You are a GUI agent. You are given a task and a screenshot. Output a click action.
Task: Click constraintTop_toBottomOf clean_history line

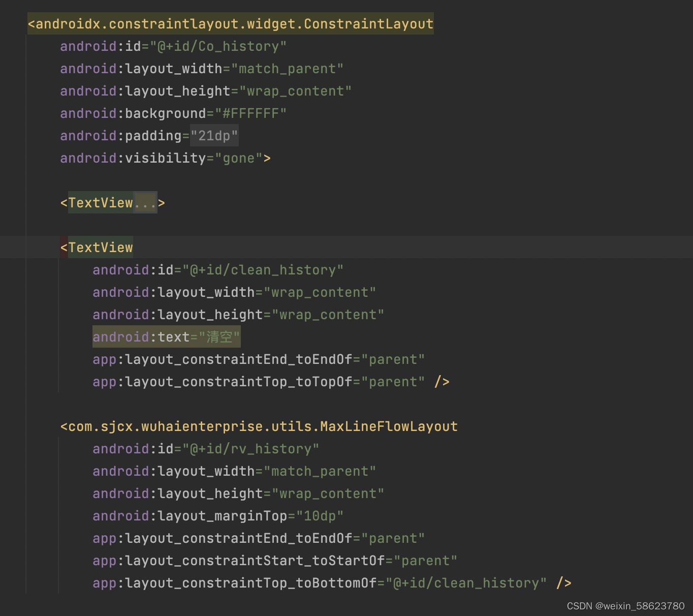click(x=332, y=583)
